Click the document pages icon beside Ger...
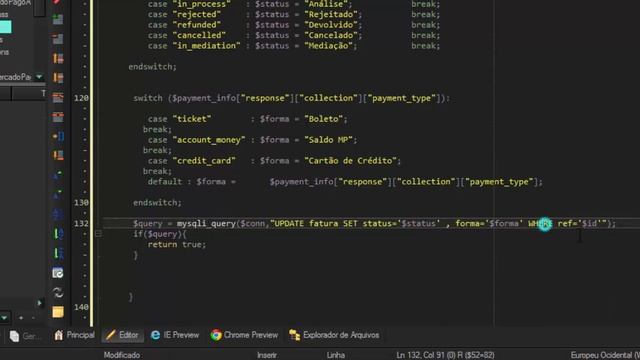Image resolution: width=640 pixels, height=360 pixels. 14,336
